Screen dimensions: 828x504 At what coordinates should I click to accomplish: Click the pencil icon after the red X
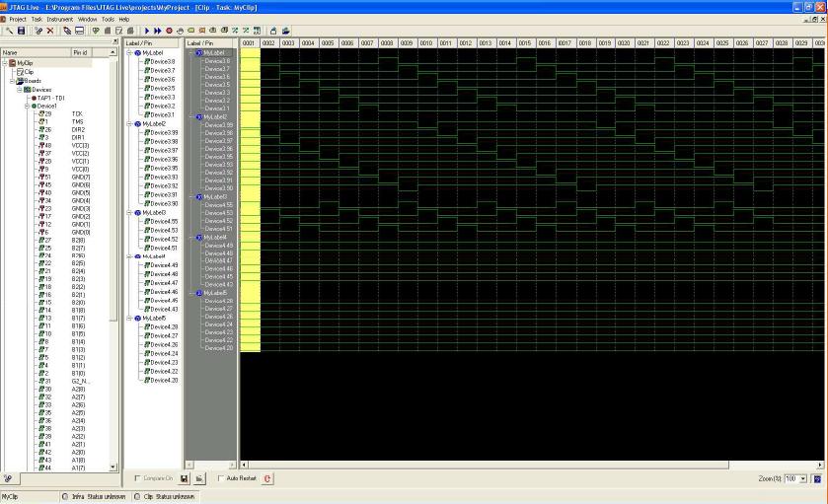(67, 32)
